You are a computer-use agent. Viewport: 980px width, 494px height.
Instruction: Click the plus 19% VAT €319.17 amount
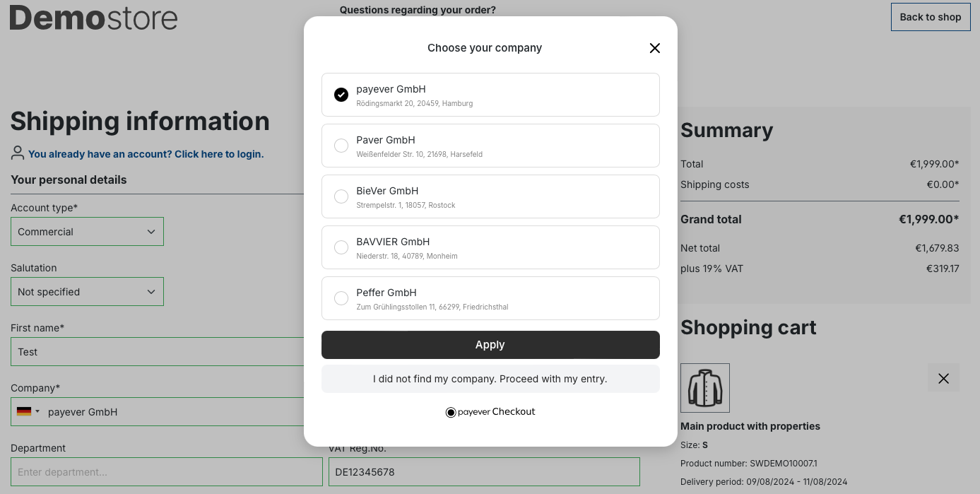[x=943, y=269]
